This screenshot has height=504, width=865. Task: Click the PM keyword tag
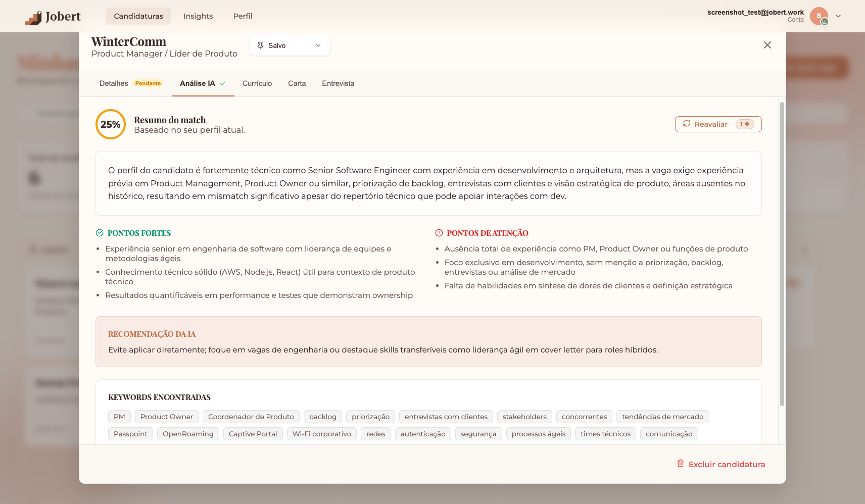[119, 417]
